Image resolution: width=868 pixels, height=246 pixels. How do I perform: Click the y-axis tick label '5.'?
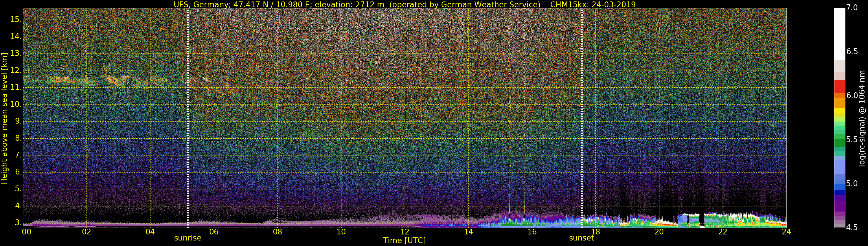pos(18,189)
